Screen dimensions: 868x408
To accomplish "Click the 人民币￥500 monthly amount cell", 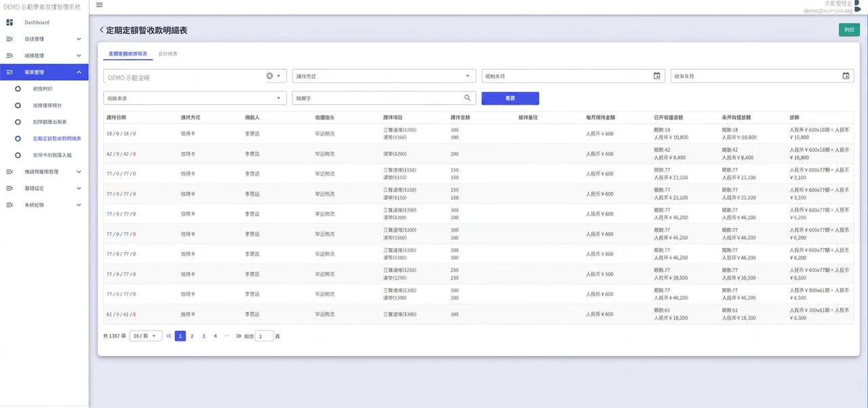I will 599,274.
